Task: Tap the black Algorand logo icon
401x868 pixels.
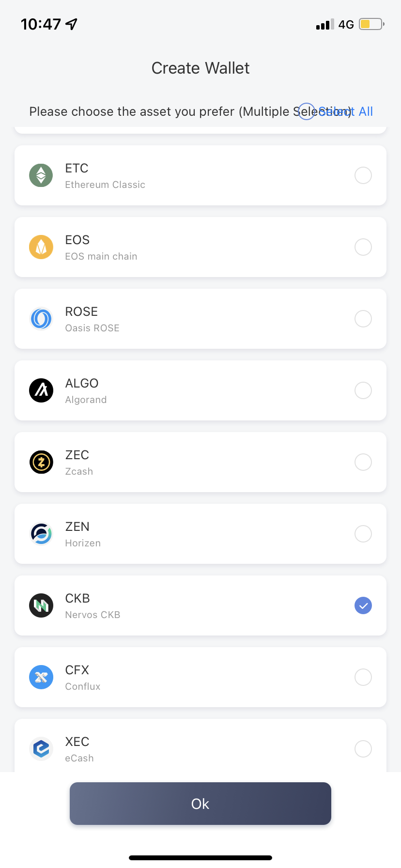Action: tap(41, 390)
